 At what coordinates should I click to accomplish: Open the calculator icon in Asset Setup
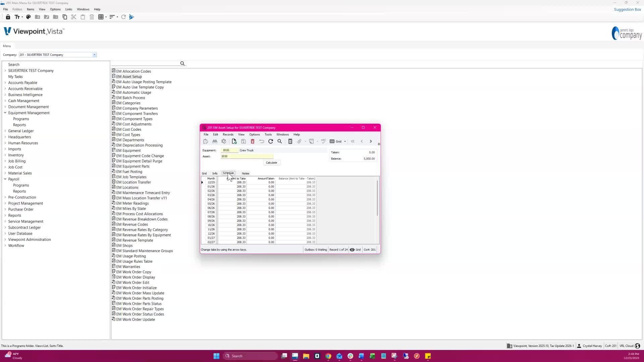(x=290, y=141)
